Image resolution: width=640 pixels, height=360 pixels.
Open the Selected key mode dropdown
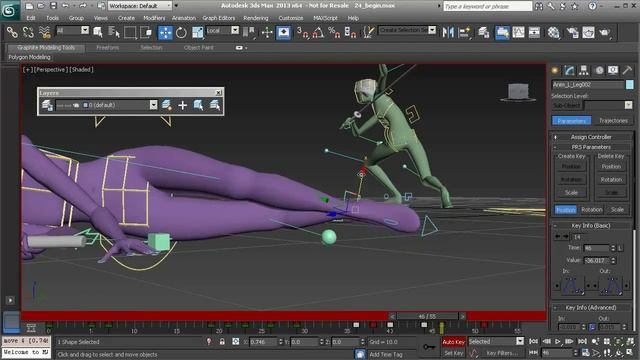520,341
